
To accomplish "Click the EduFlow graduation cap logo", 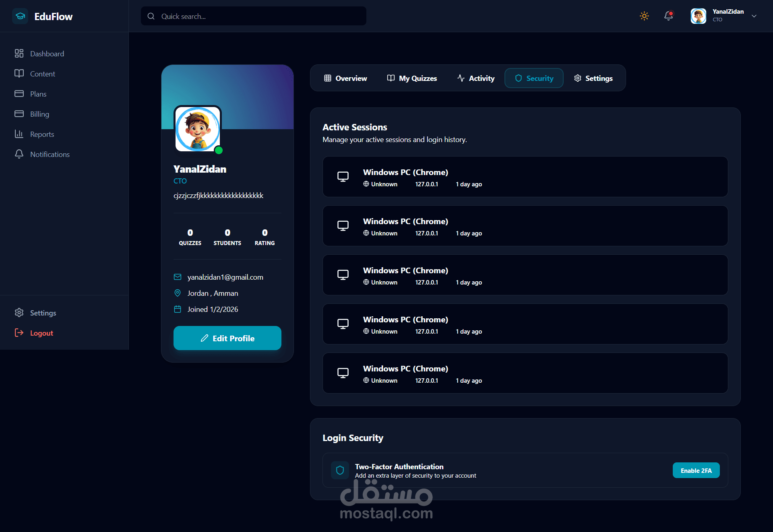I will 20,16.
